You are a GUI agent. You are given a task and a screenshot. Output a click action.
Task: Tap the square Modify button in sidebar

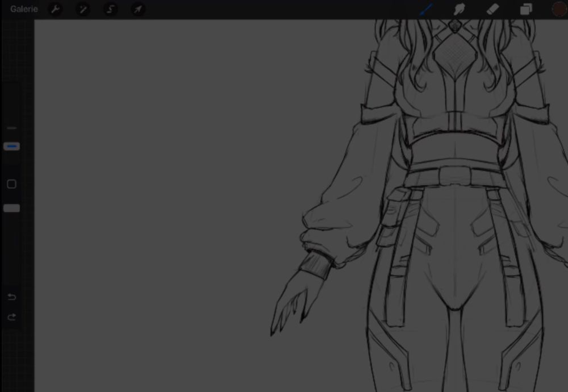(11, 184)
